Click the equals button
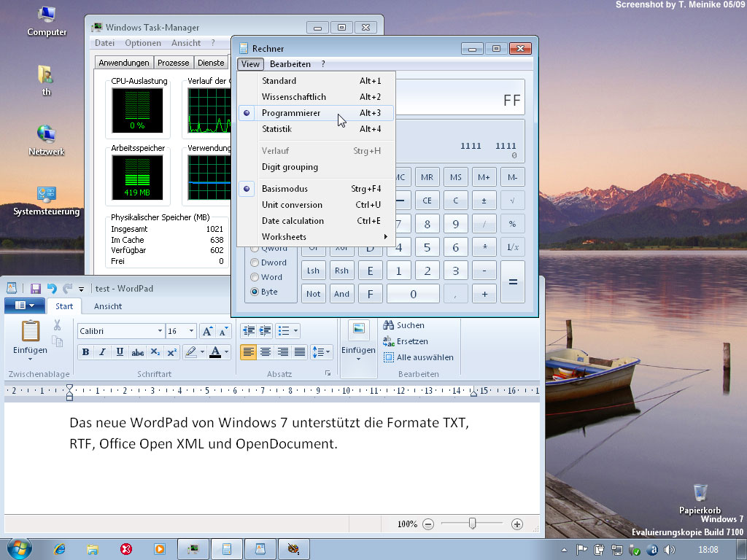 coord(513,282)
